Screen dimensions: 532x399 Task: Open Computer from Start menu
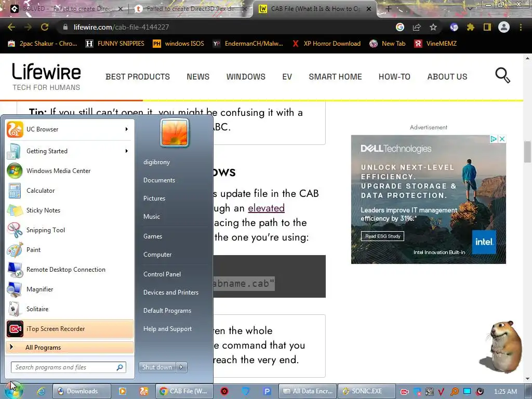(157, 255)
